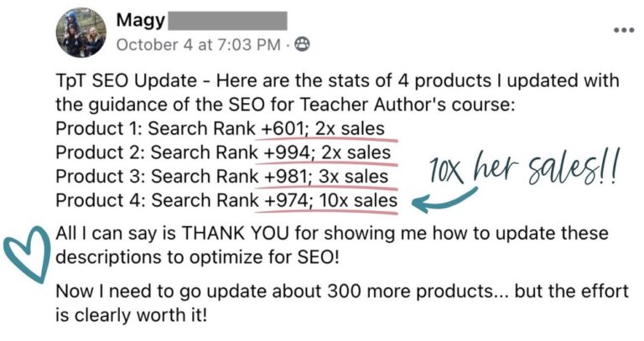Click the THANK YOU text
The height and width of the screenshot is (341, 644).
[x=236, y=233]
